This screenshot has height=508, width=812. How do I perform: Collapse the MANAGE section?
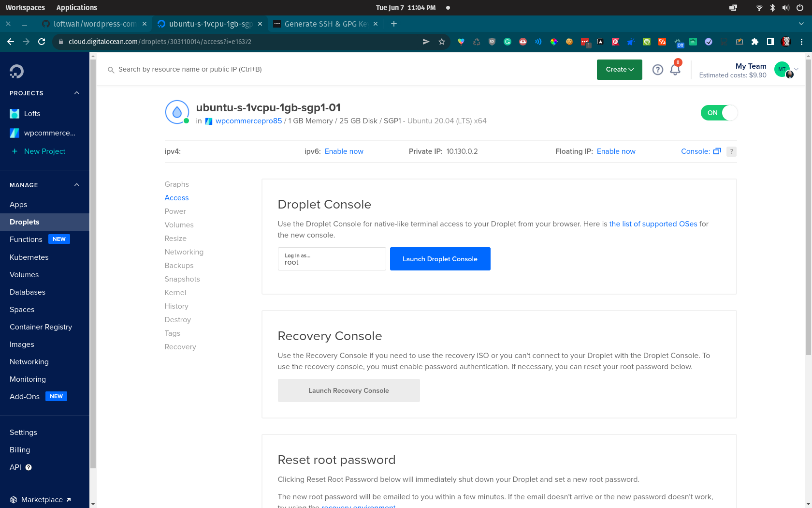point(77,185)
